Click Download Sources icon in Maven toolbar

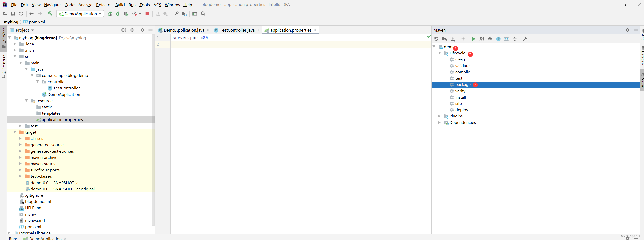click(453, 39)
